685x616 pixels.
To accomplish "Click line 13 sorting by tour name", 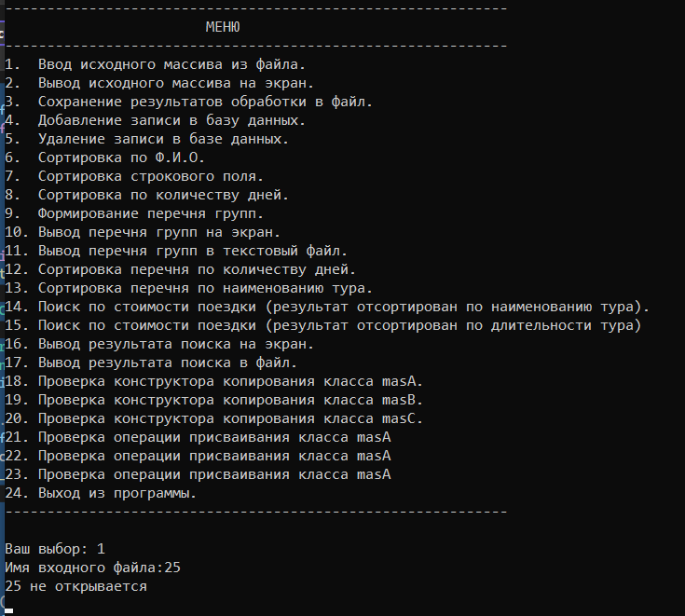I will coord(188,288).
